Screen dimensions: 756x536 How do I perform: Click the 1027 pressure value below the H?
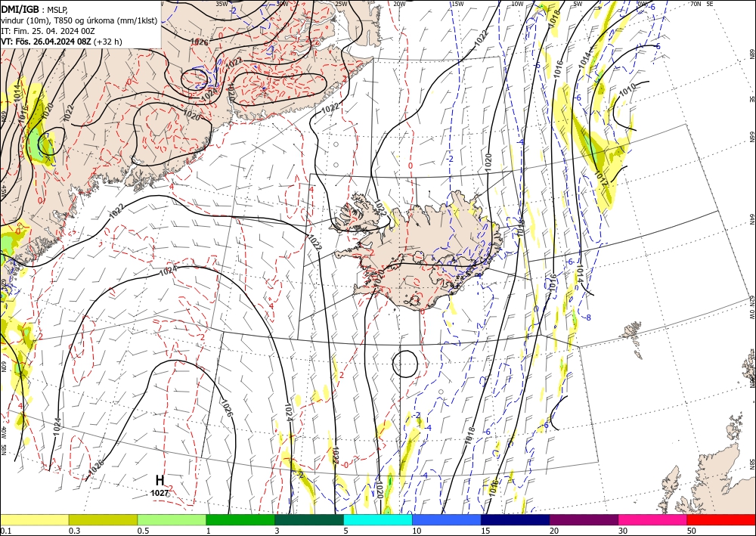pos(160,493)
